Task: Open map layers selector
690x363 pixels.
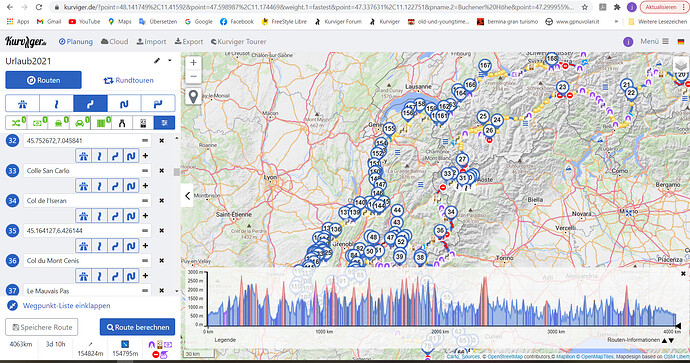Action: (x=680, y=65)
